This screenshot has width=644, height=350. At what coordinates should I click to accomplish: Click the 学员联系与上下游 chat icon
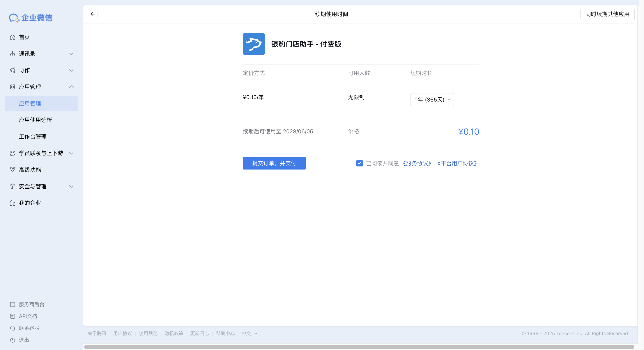pos(12,153)
